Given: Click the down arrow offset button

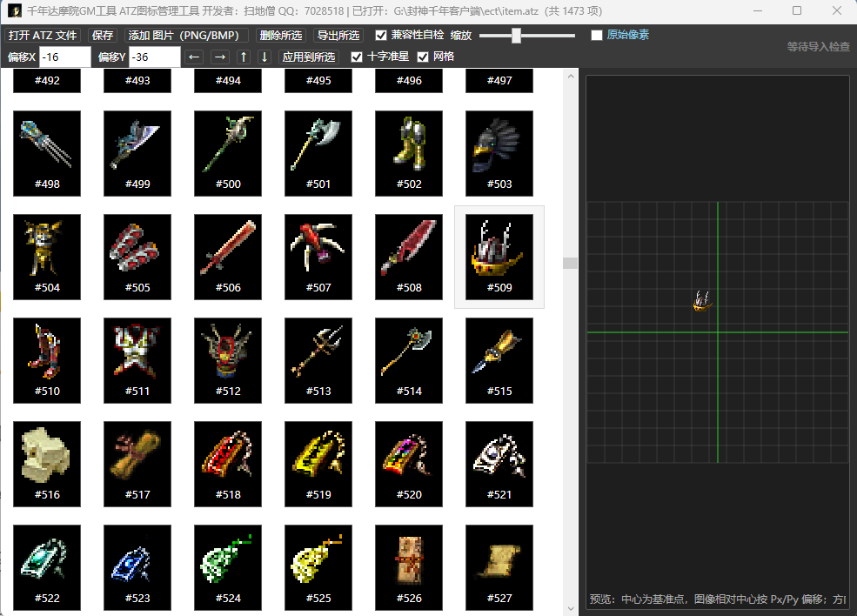Looking at the screenshot, I should pos(264,57).
